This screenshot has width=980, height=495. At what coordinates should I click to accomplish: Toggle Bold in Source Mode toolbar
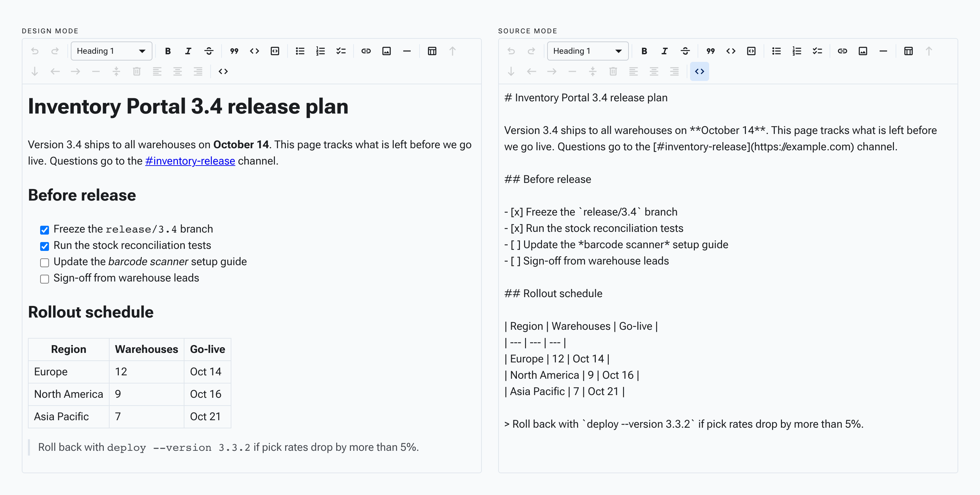(644, 51)
